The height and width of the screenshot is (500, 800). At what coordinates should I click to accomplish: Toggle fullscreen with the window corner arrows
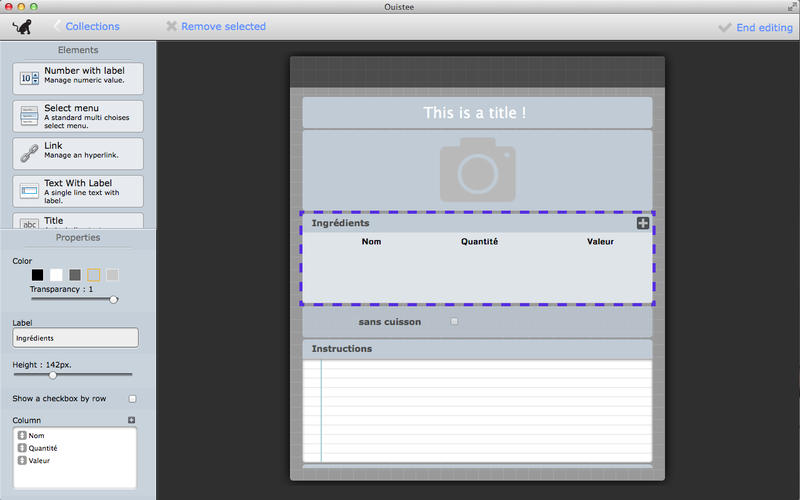click(x=792, y=7)
